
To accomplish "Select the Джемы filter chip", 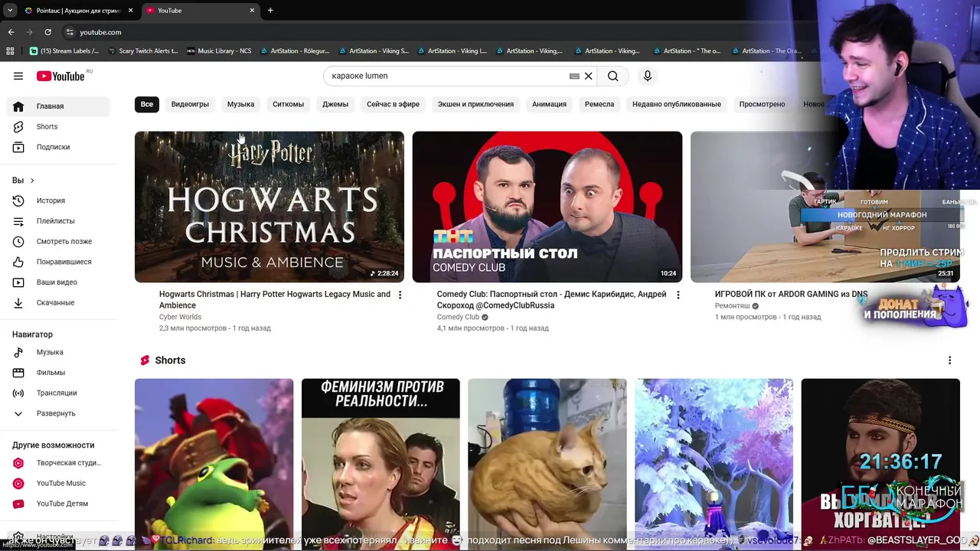I will pyautogui.click(x=335, y=104).
